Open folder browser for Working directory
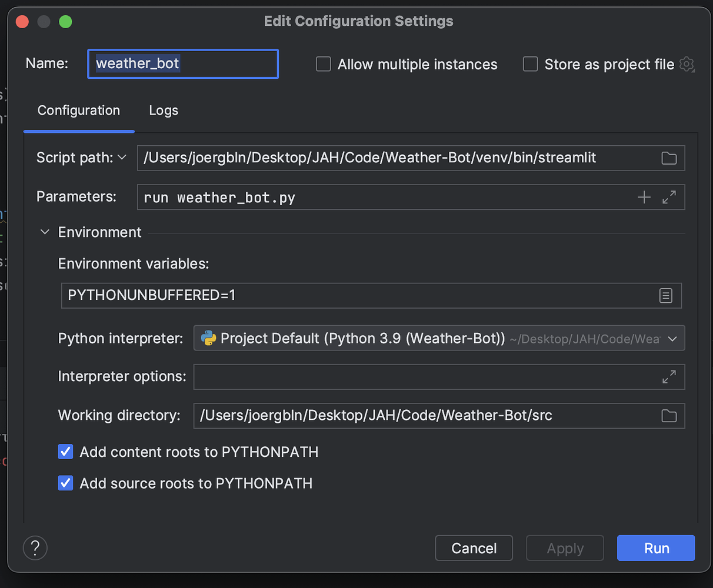This screenshot has height=588, width=713. 669,416
